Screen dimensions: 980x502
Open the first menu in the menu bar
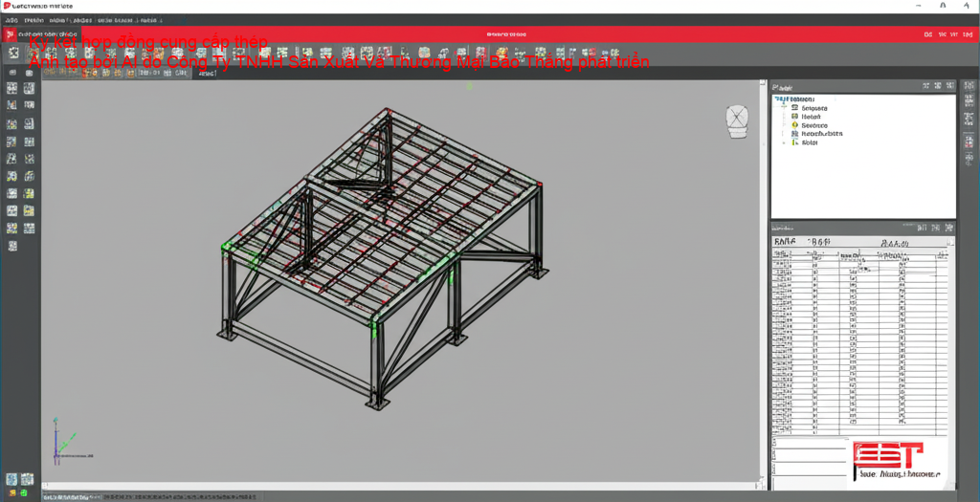pyautogui.click(x=11, y=21)
